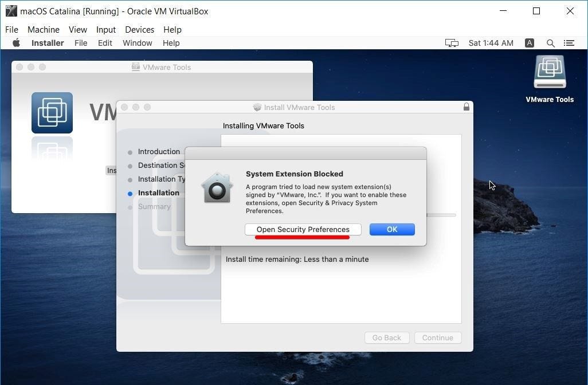Click VMware Tools window close dot
The width and height of the screenshot is (588, 385).
(x=19, y=67)
